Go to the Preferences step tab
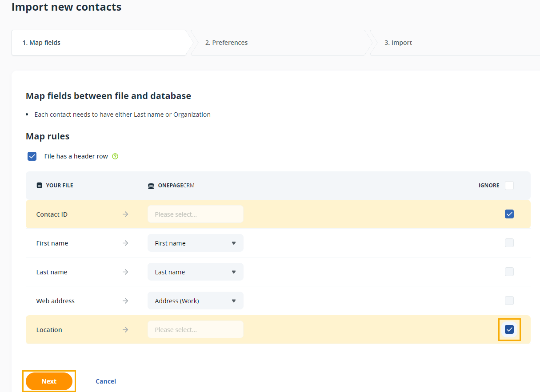The image size is (540, 392). pos(227,43)
